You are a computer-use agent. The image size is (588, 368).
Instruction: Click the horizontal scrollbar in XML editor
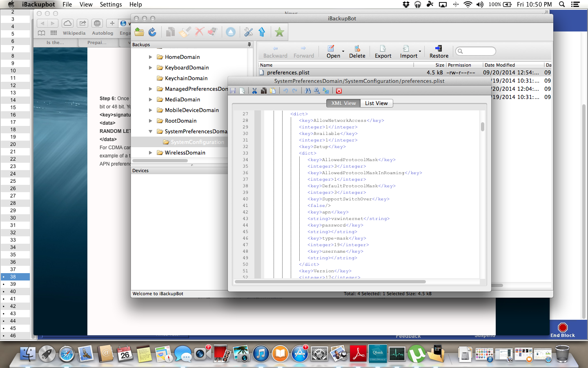pyautogui.click(x=330, y=282)
